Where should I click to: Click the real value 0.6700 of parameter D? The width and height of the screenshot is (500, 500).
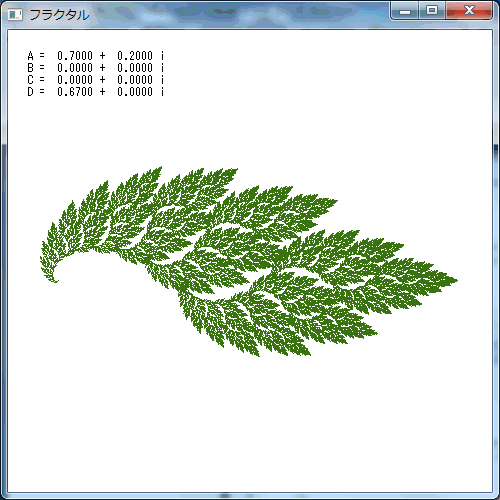(x=75, y=92)
